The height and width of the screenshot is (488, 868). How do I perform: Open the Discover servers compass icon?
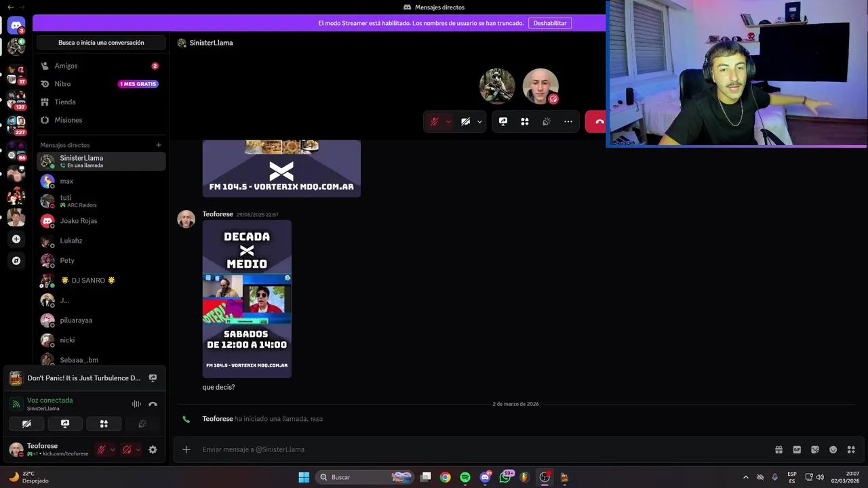tap(16, 260)
